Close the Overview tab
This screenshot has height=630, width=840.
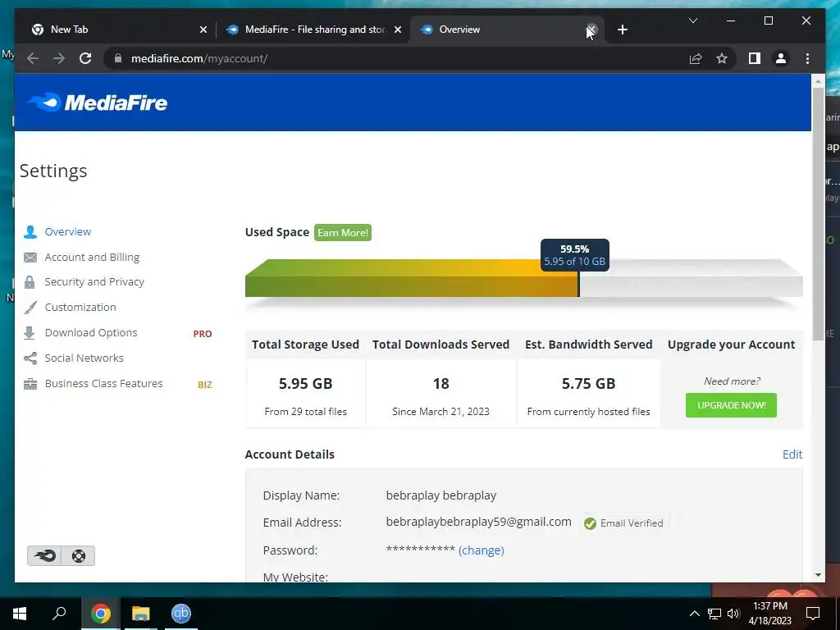coord(591,30)
